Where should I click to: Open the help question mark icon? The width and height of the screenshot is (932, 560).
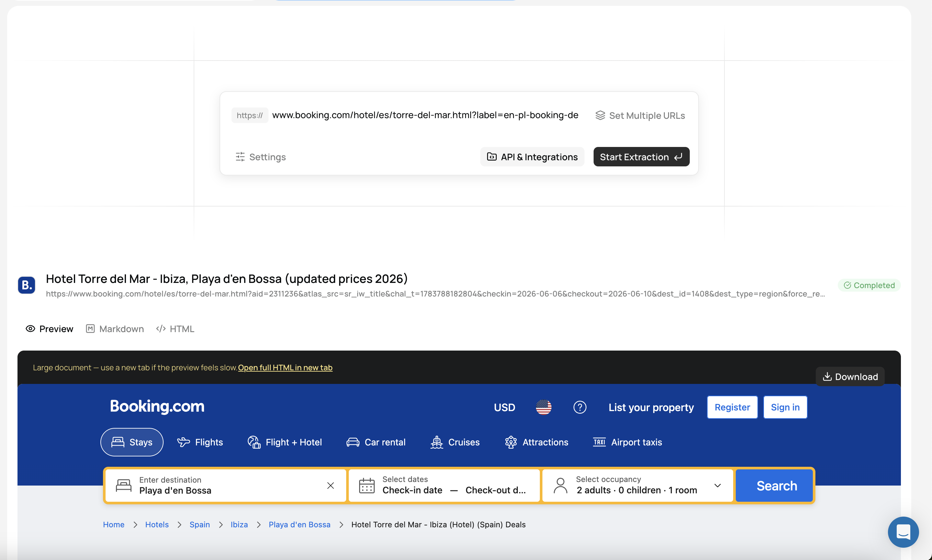coord(580,407)
